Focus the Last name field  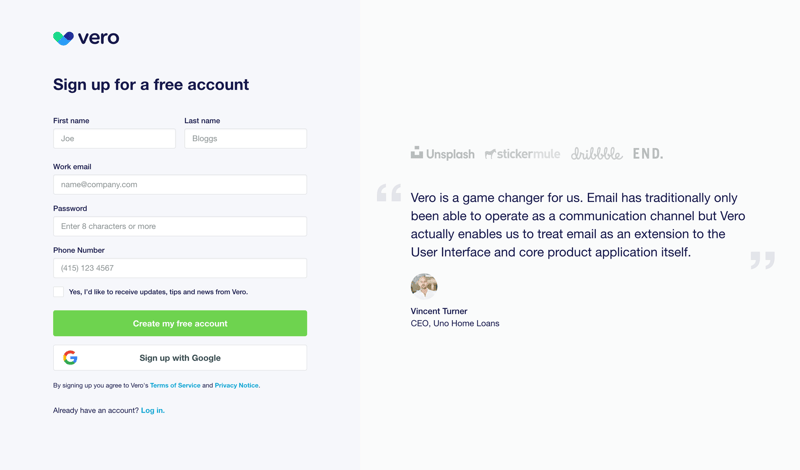(x=245, y=139)
